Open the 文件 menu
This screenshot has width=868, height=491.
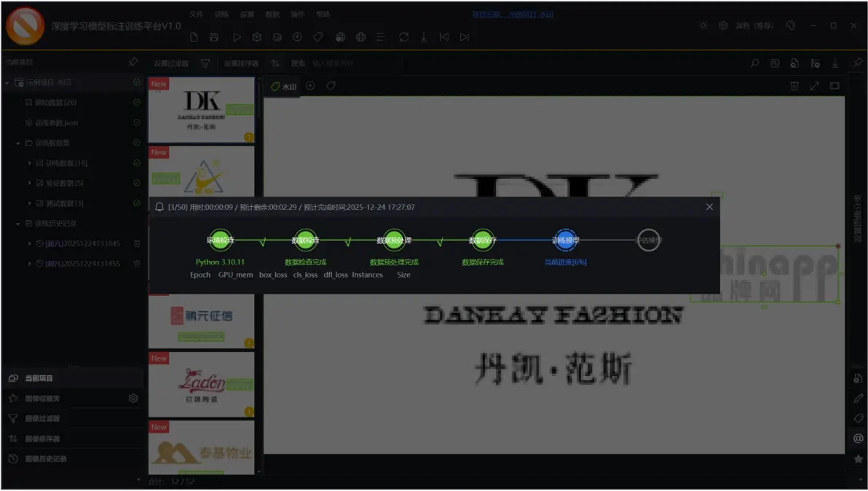196,15
